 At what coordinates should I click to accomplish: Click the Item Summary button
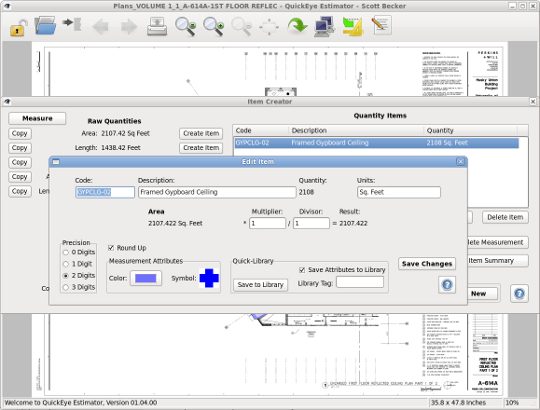[498, 261]
